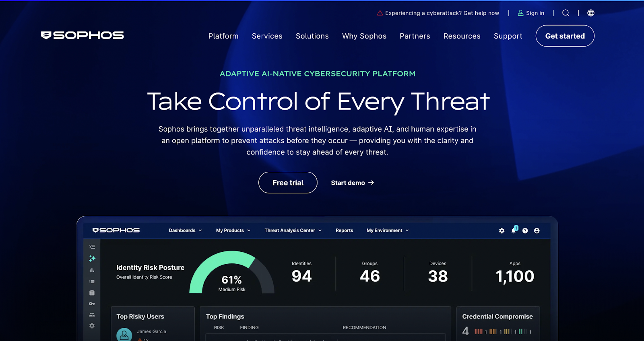644x341 pixels.
Task: Click the Identities count 94
Action: click(x=301, y=276)
